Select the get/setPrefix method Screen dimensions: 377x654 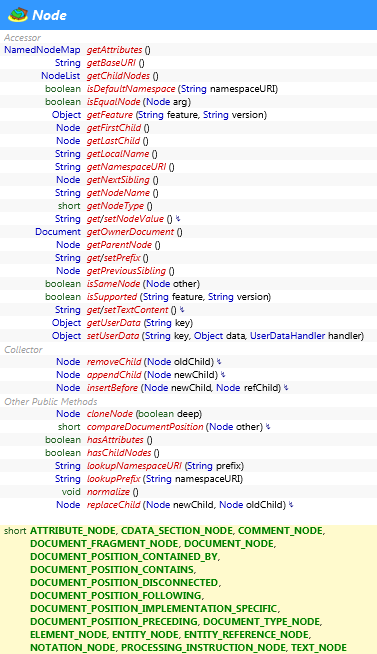(x=113, y=258)
